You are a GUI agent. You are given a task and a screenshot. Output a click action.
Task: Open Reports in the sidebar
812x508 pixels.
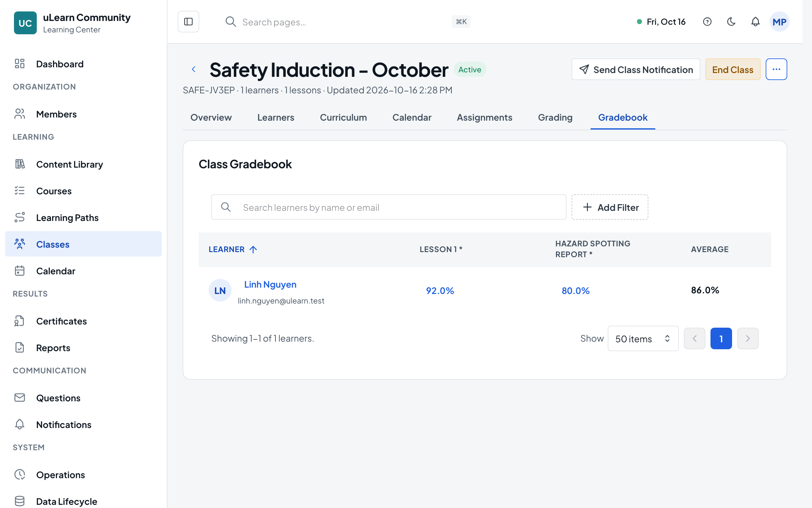[83, 348]
